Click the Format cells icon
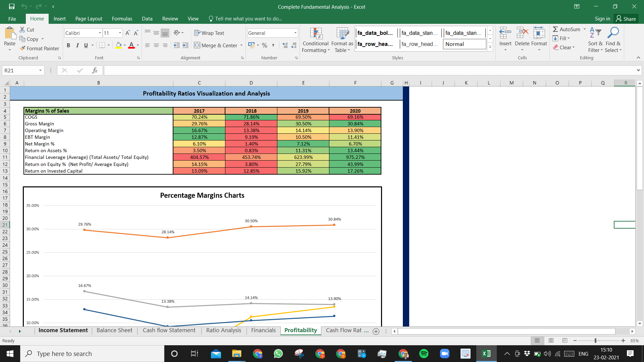This screenshot has width=644, height=362. tap(539, 34)
